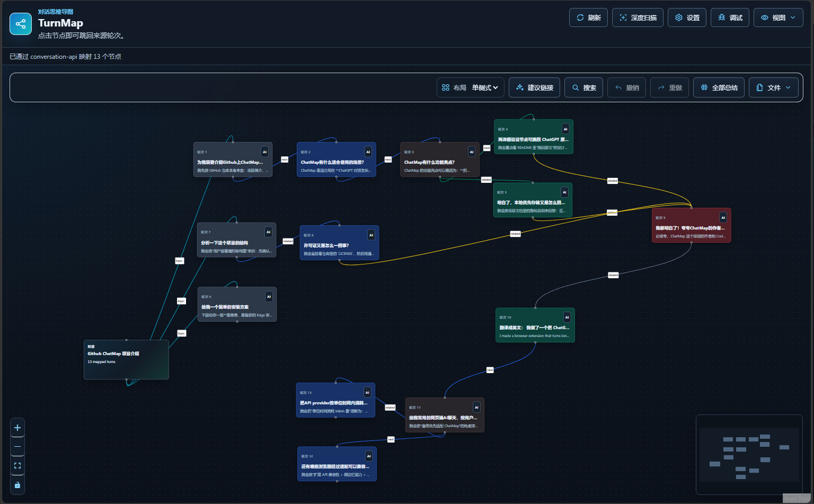Open 轮次 7 node 分析一下这个项目的结构
Image resolution: width=814 pixels, height=504 pixels.
coord(236,240)
